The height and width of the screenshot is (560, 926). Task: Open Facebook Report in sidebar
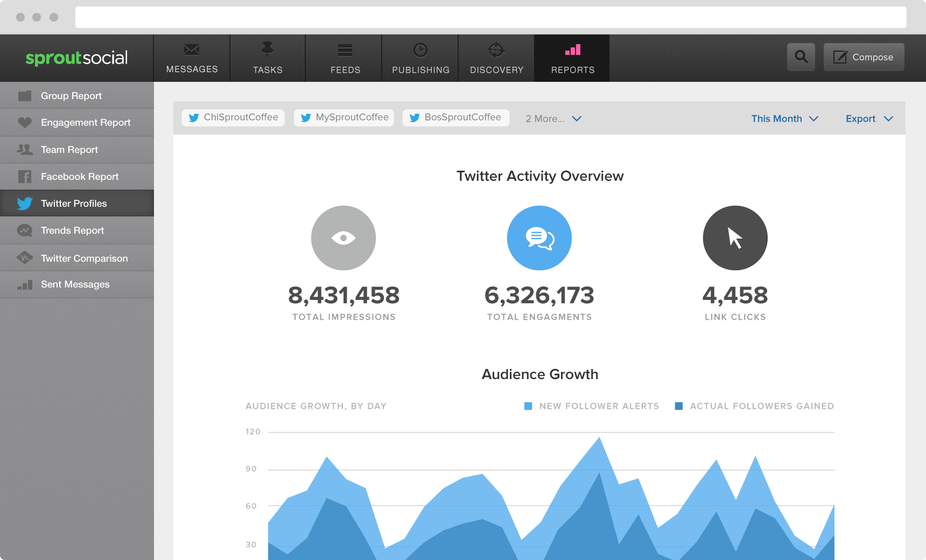pyautogui.click(x=77, y=177)
